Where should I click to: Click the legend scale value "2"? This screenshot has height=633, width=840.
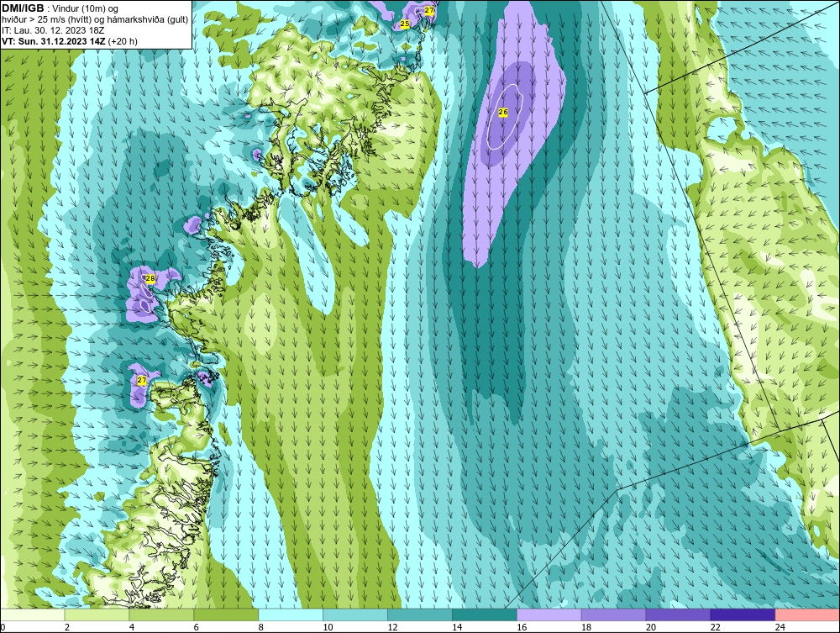[x=67, y=627]
